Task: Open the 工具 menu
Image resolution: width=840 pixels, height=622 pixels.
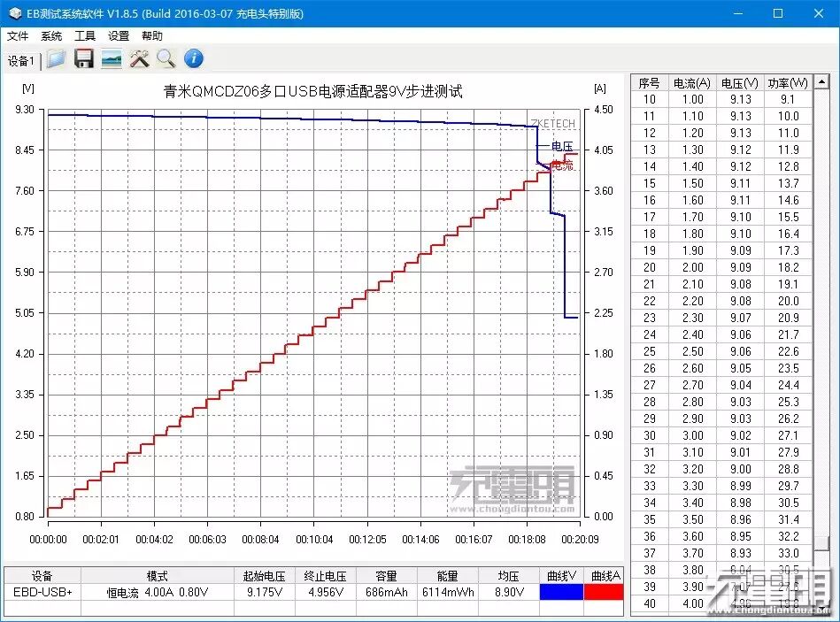Action: [x=85, y=36]
